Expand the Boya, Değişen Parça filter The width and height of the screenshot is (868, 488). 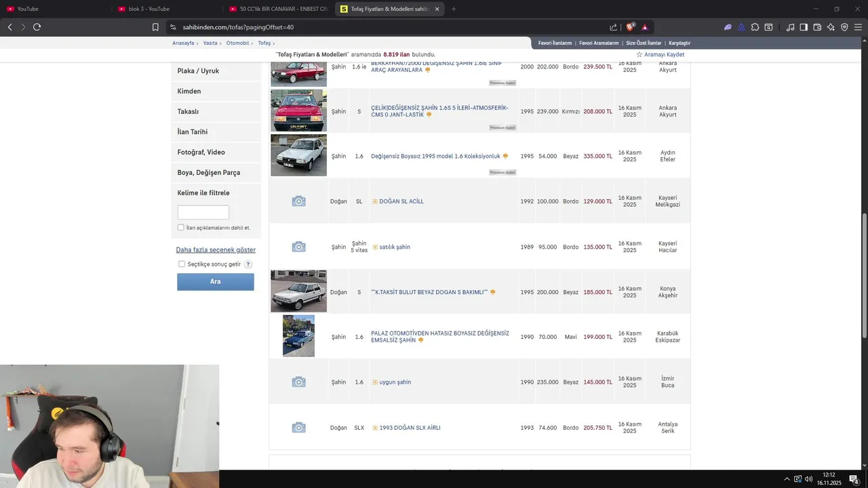(216, 173)
